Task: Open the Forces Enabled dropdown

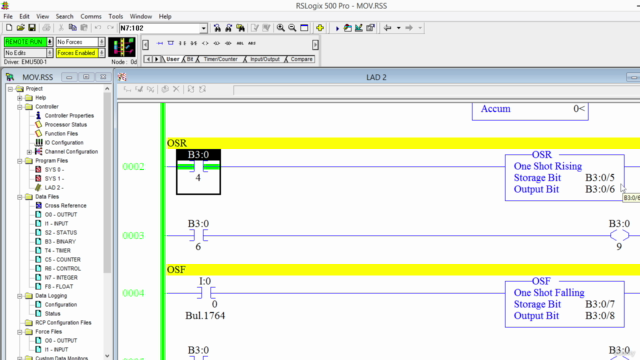Action: click(x=102, y=53)
